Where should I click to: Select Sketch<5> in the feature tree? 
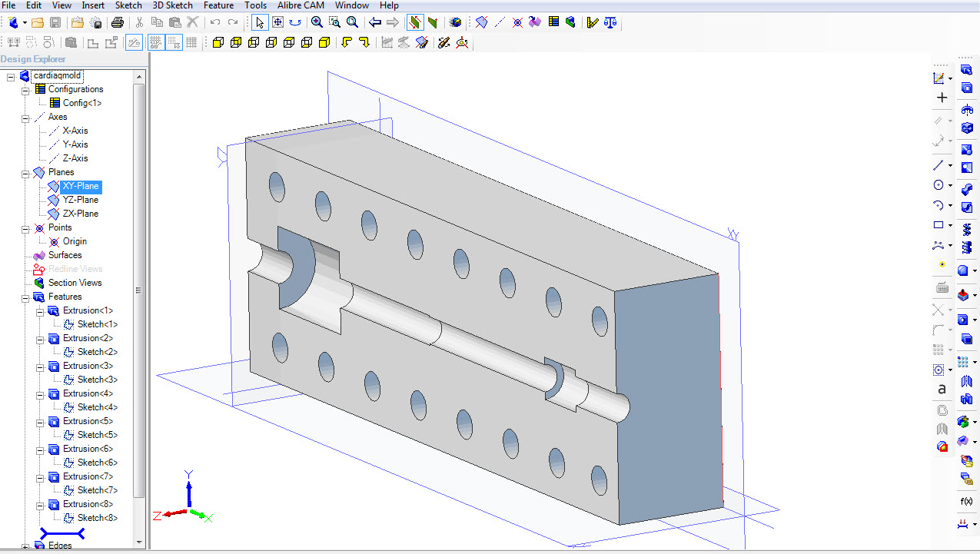(97, 435)
